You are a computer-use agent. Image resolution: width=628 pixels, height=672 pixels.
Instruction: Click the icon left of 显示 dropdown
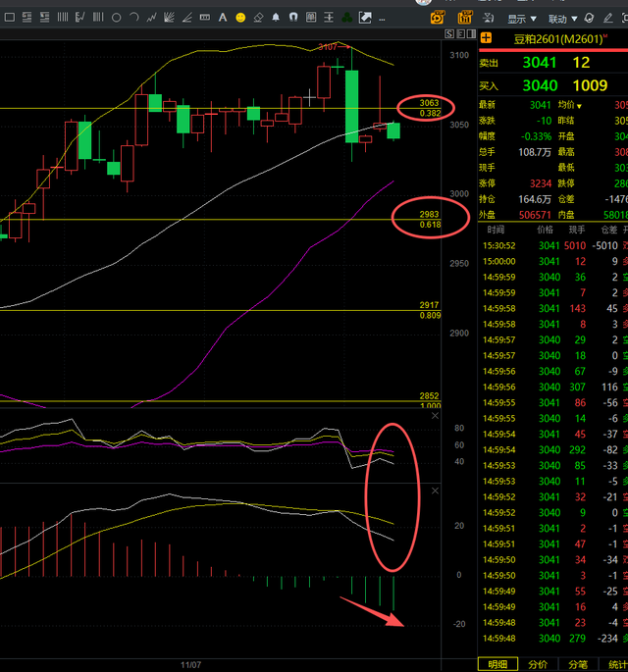489,18
